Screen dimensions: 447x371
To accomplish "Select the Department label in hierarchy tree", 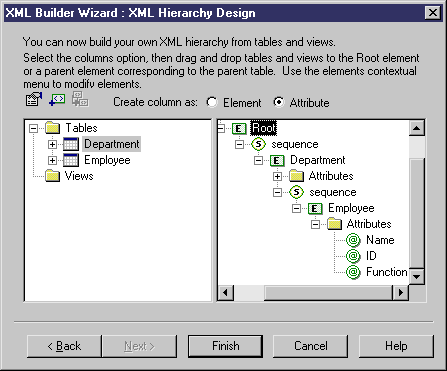I will tap(318, 160).
